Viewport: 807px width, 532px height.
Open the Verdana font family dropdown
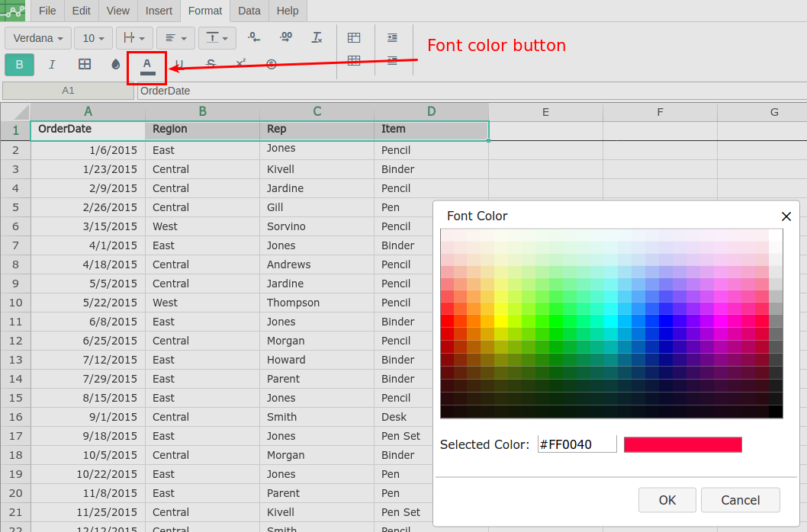[x=38, y=38]
